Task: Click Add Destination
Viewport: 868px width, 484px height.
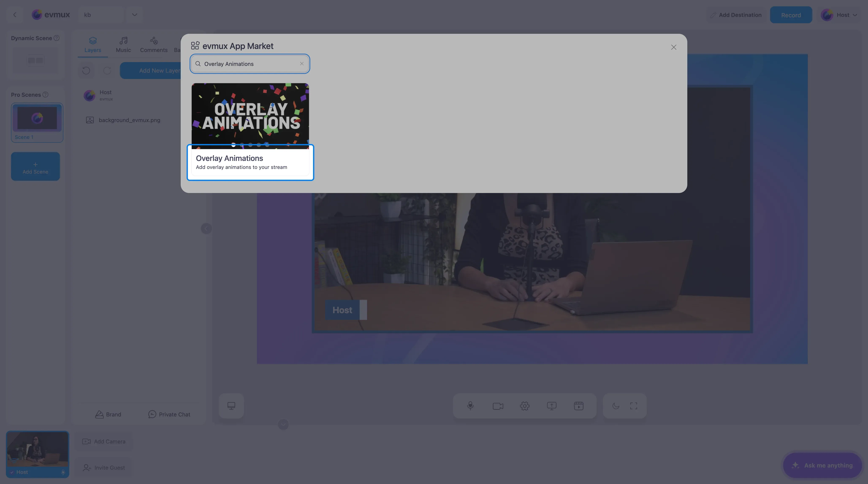Action: tap(736, 15)
